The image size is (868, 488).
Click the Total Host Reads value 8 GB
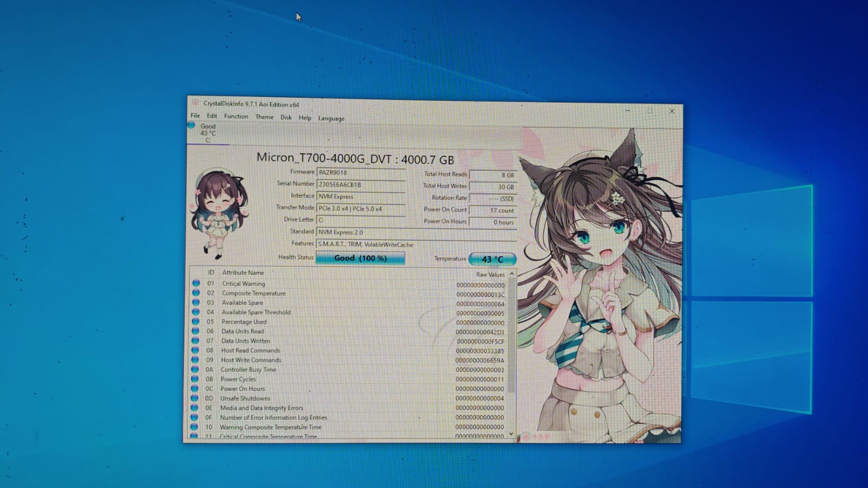point(493,175)
